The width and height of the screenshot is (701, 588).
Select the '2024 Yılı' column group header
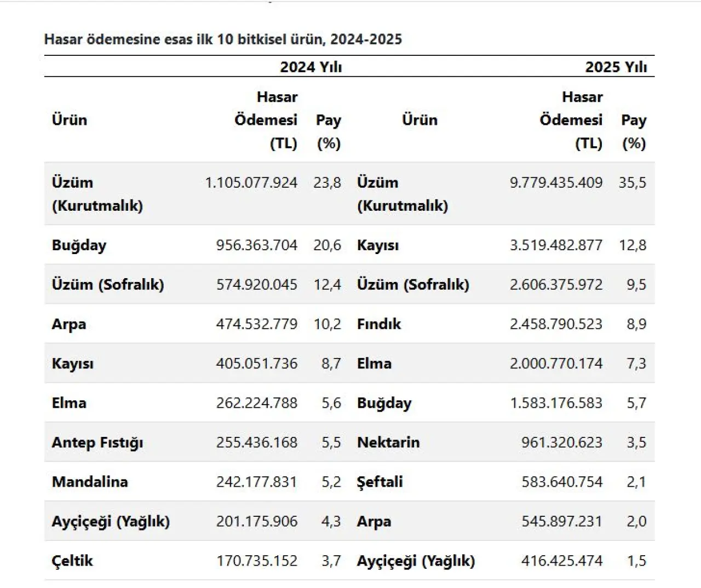click(311, 67)
